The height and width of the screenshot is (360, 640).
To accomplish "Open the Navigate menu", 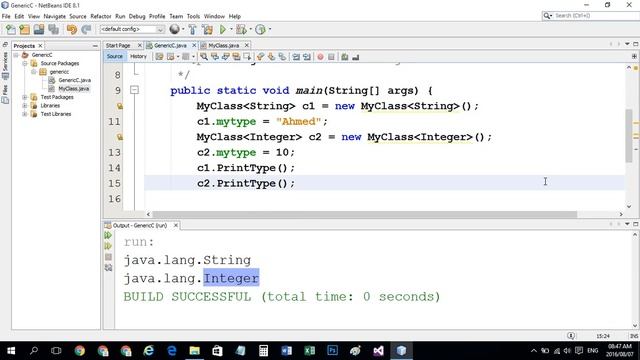I will tap(55, 16).
